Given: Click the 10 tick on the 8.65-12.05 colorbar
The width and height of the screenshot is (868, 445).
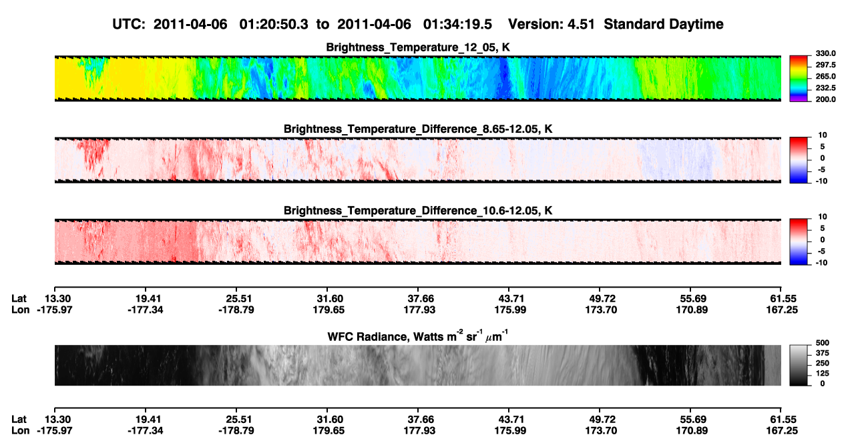Looking at the screenshot, I should (x=824, y=135).
